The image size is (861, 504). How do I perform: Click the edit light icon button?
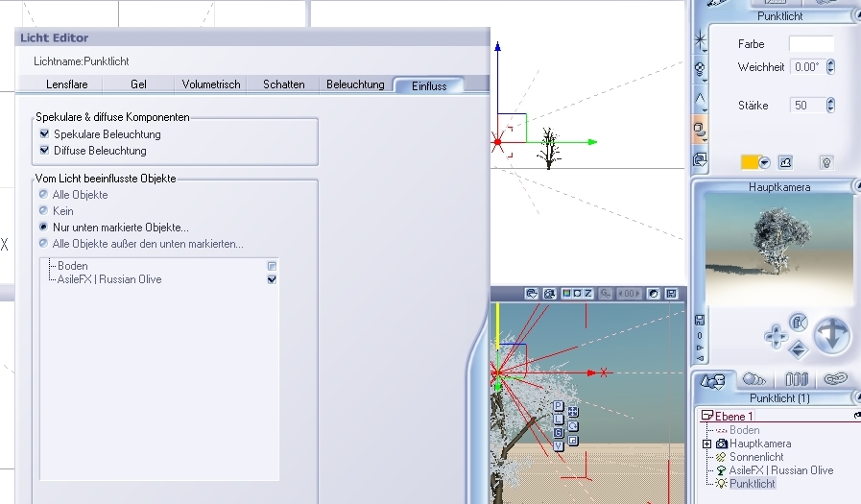786,162
